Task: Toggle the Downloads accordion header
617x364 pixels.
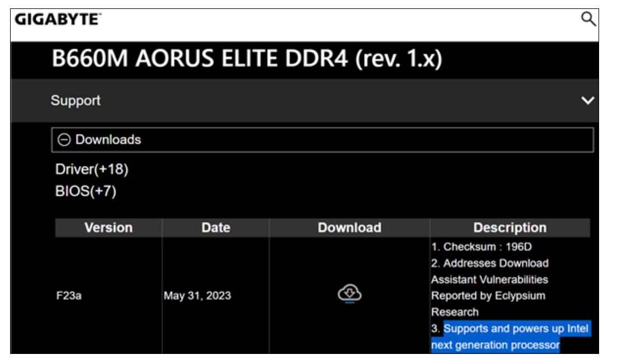Action: [x=322, y=140]
